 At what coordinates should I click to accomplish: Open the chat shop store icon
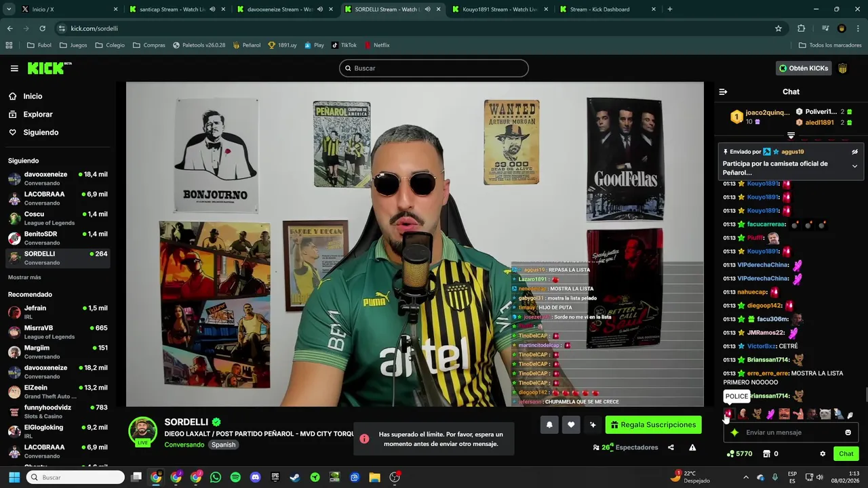tap(767, 454)
